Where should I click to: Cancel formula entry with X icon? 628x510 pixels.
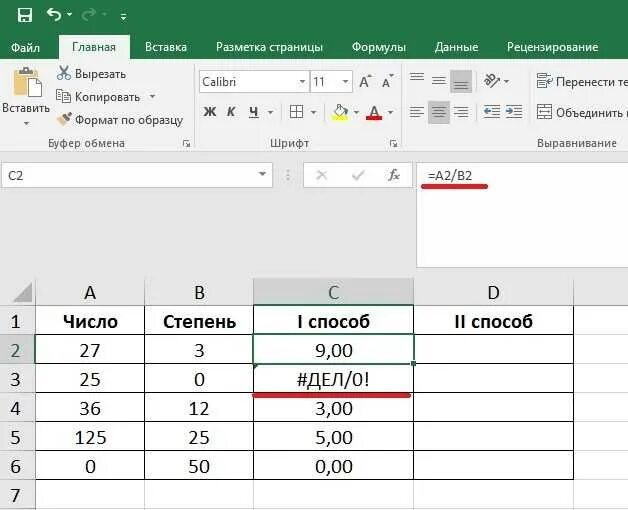pyautogui.click(x=322, y=175)
